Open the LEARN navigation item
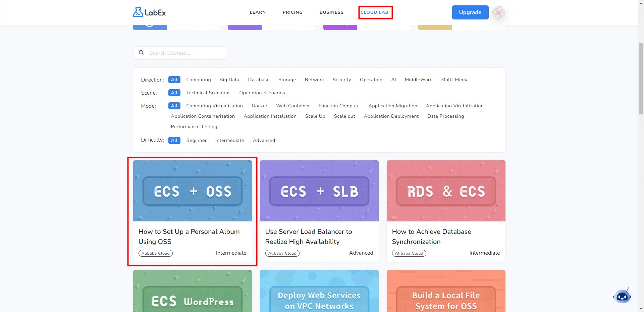The image size is (644, 312). tap(258, 12)
